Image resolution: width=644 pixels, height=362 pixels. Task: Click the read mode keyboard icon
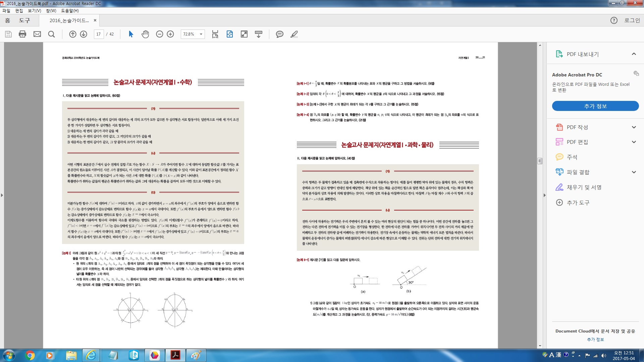point(259,34)
